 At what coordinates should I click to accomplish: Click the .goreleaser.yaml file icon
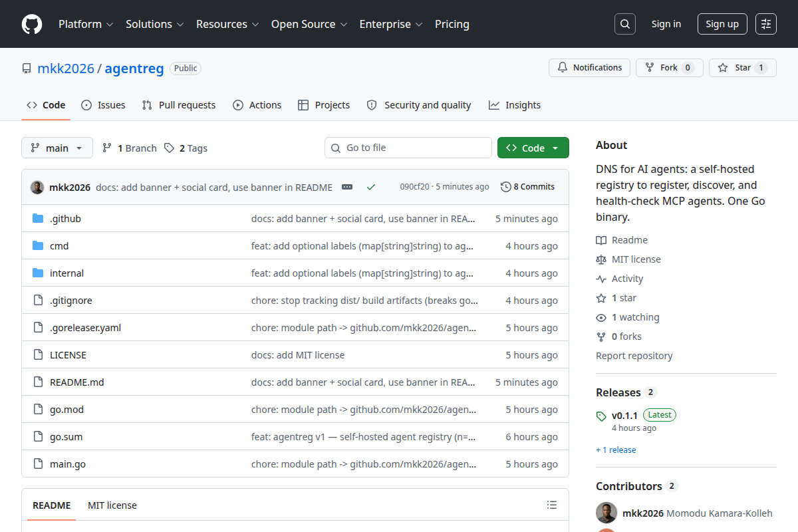coord(38,327)
